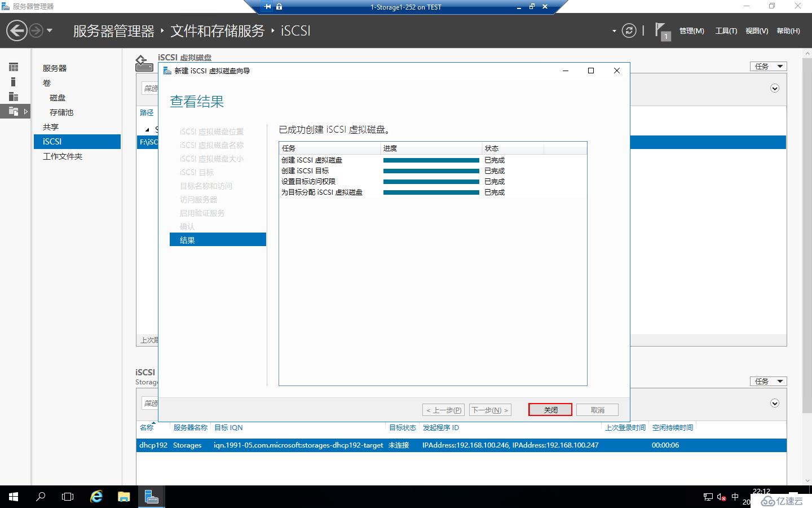Click File and Storage Services sidebar icon
Screen dimensions: 812x508
point(14,111)
